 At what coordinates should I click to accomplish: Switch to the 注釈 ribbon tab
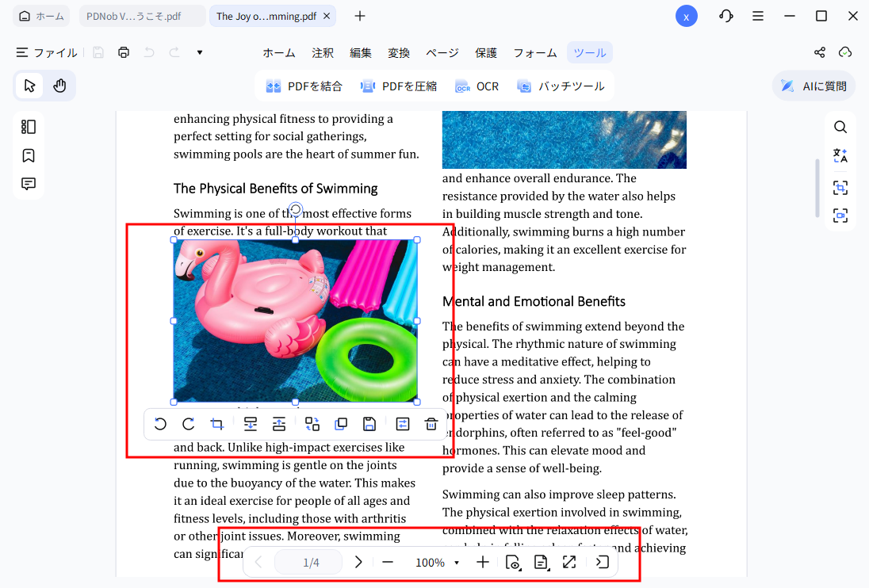(x=323, y=52)
